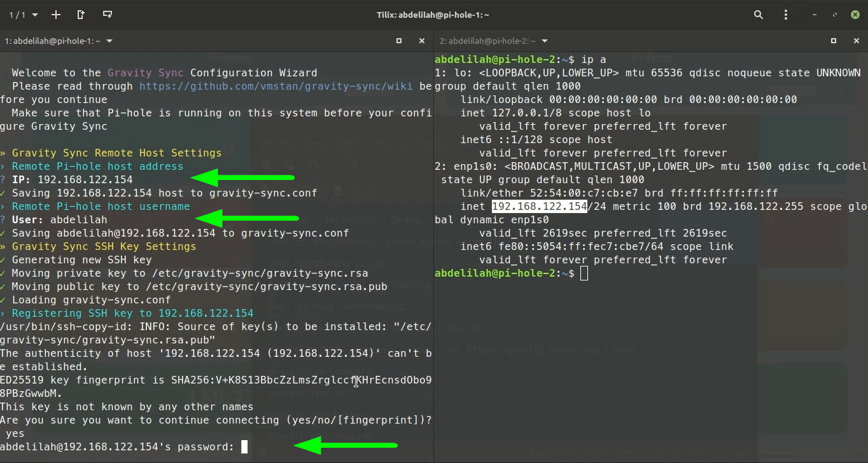This screenshot has width=868, height=463.
Task: Expand the abdelilah@pi-hole-1 pane title menu
Action: pyautogui.click(x=109, y=41)
